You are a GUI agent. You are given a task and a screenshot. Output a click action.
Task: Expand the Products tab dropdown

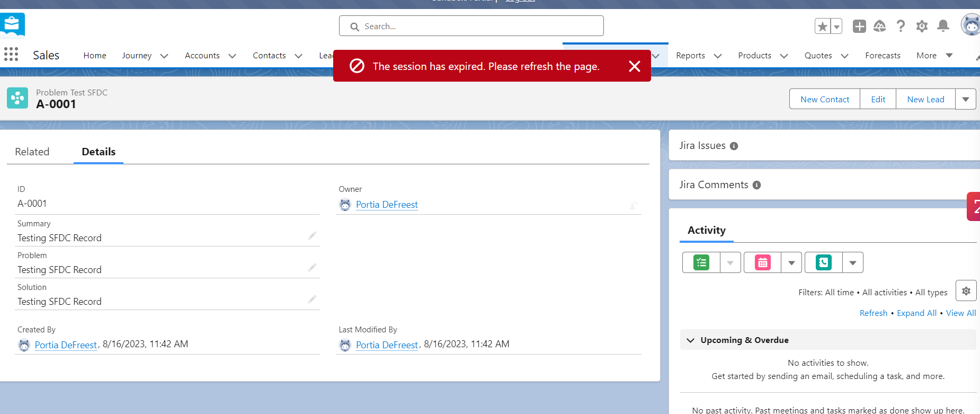pos(784,56)
